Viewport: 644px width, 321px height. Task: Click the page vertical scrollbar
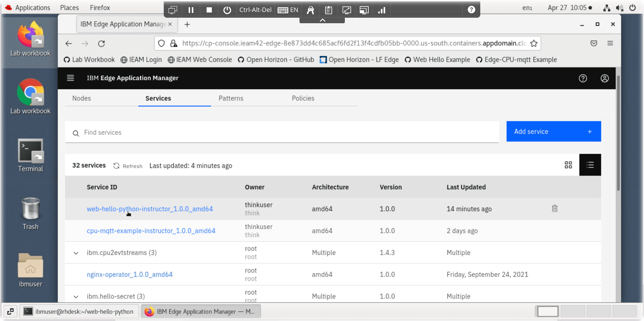618,133
